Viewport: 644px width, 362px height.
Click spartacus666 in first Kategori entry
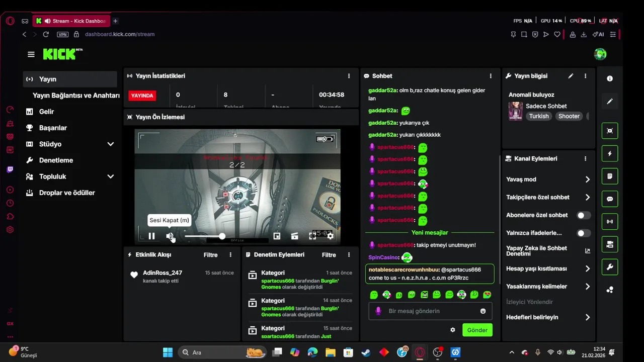click(278, 281)
